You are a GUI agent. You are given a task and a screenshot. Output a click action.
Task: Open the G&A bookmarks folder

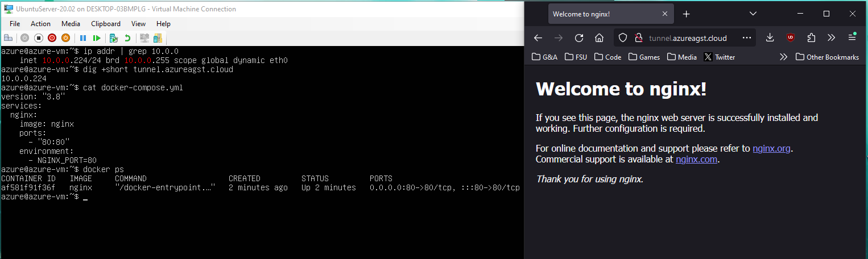click(x=544, y=57)
